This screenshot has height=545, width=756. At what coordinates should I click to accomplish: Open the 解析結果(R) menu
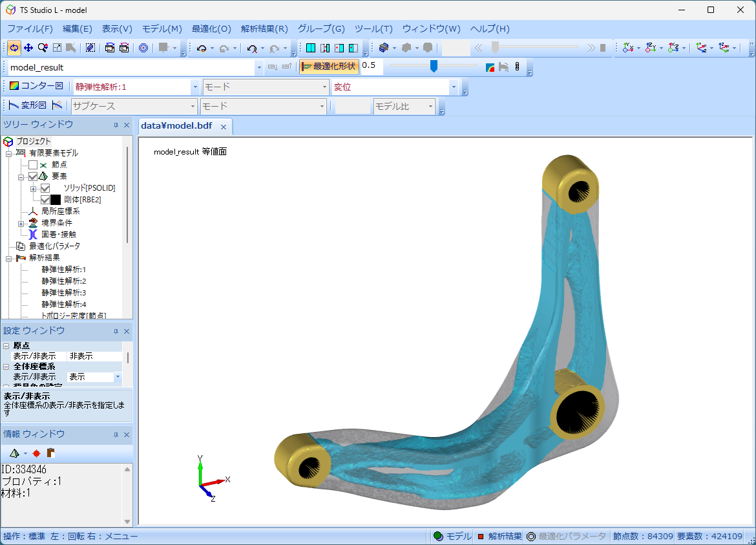click(x=264, y=29)
